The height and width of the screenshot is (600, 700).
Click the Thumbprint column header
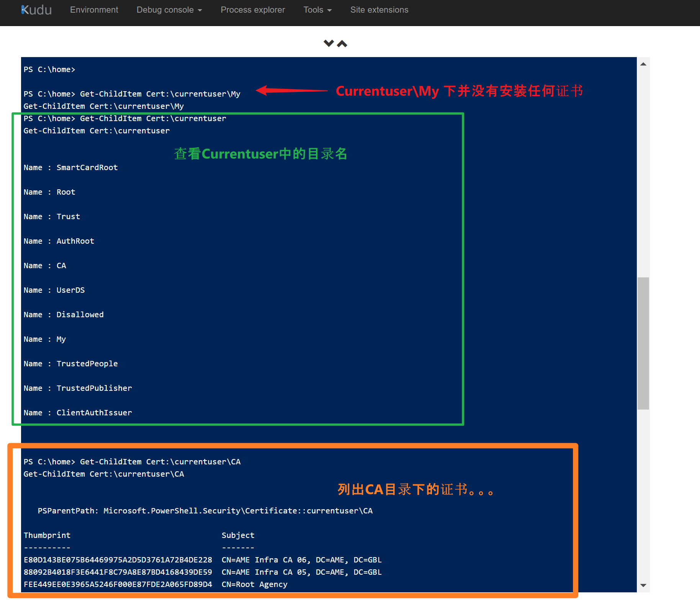[x=47, y=535]
